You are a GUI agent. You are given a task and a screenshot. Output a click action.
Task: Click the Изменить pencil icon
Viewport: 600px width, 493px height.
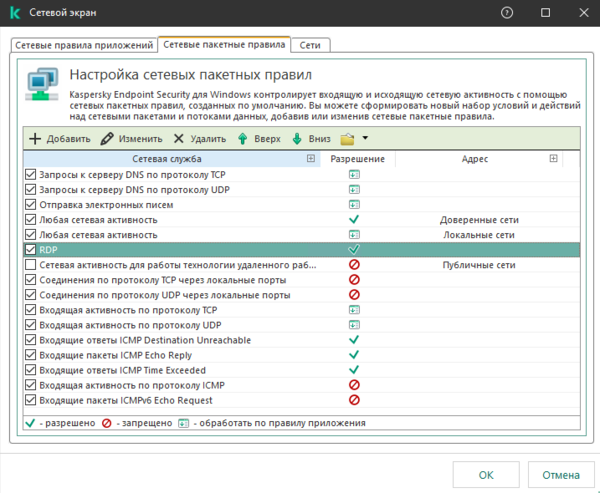click(107, 139)
